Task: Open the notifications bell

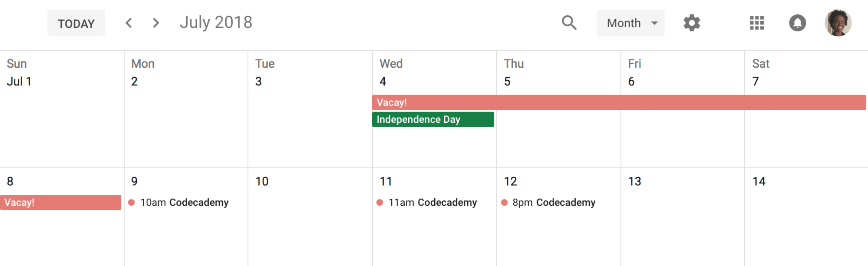Action: 798,23
